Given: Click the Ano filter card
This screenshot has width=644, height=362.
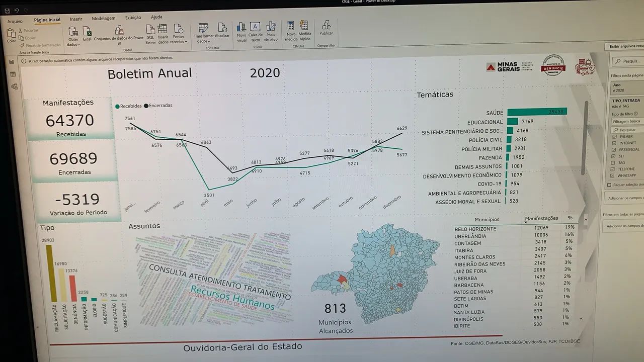Looking at the screenshot, I should [627, 87].
